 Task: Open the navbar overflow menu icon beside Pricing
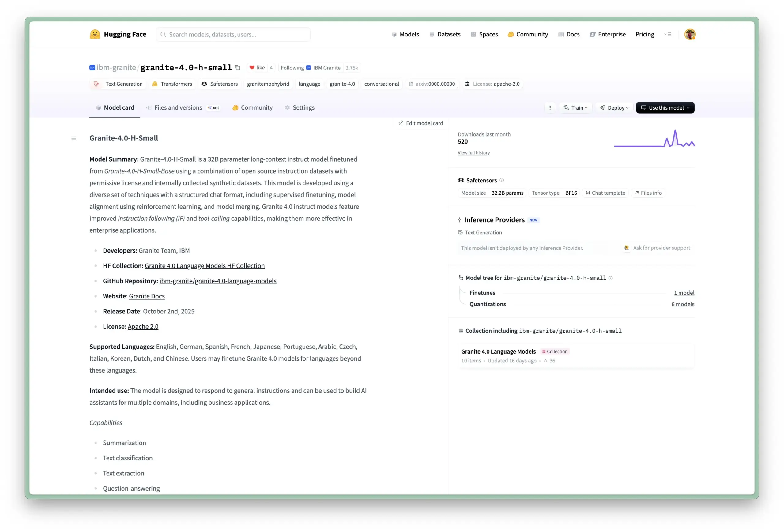pos(668,34)
